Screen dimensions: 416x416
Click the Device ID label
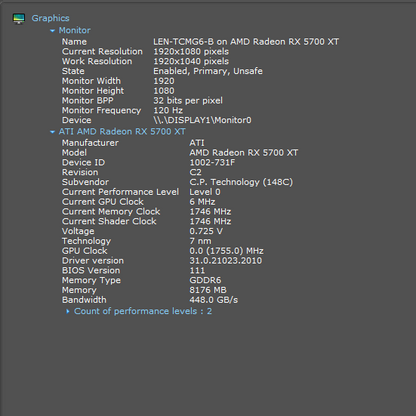click(x=83, y=163)
